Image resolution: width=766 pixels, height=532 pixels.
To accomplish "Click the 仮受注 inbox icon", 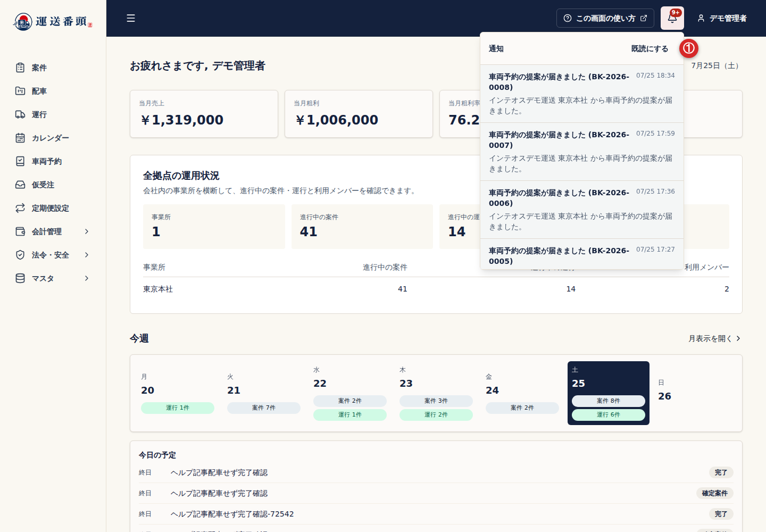I will point(20,185).
